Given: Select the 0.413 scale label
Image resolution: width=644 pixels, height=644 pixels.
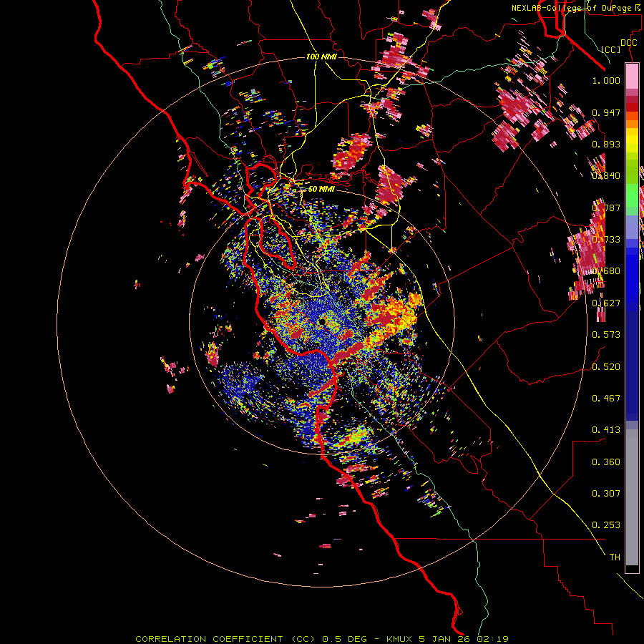Looking at the screenshot, I should point(606,429).
